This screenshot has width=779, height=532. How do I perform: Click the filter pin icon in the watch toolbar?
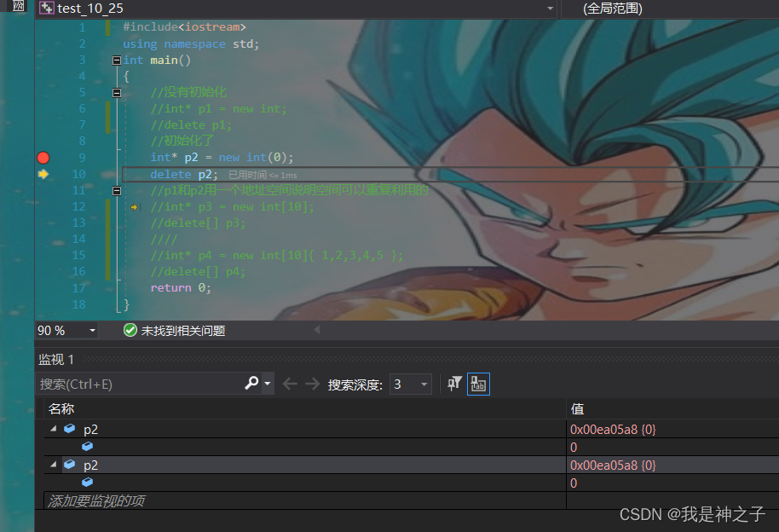click(x=454, y=384)
